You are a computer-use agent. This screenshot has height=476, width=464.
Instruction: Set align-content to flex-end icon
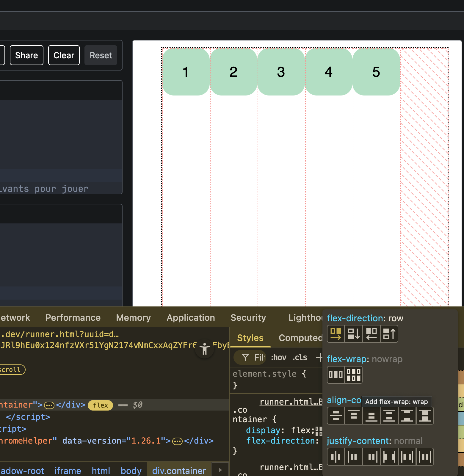point(371,416)
